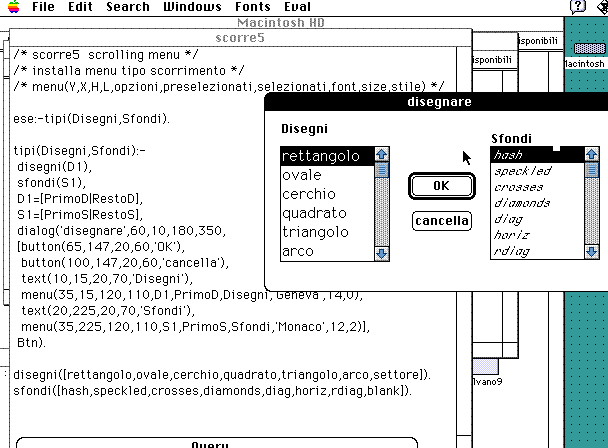This screenshot has width=608, height=448.
Task: Open the Eval menu
Action: 297,7
